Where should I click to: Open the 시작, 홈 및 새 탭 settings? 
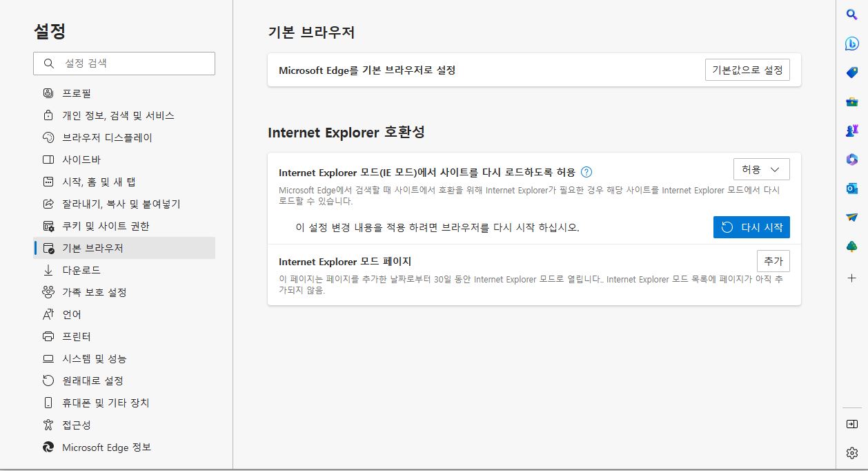tap(124, 182)
